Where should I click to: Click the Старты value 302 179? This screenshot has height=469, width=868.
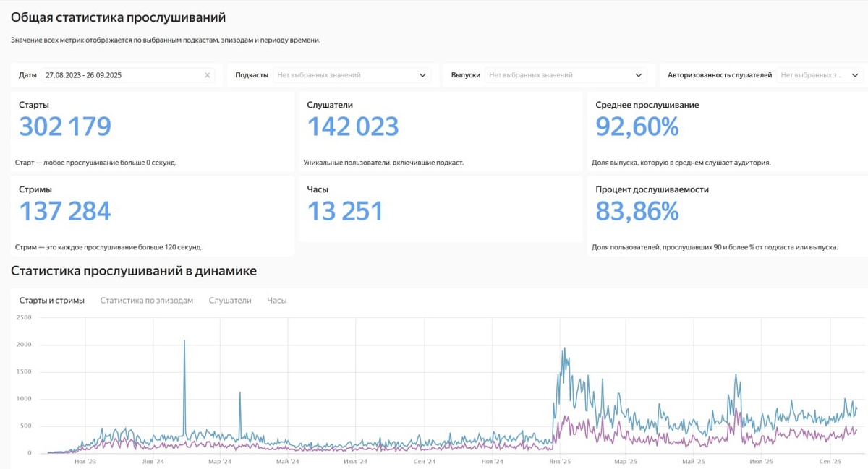click(65, 126)
